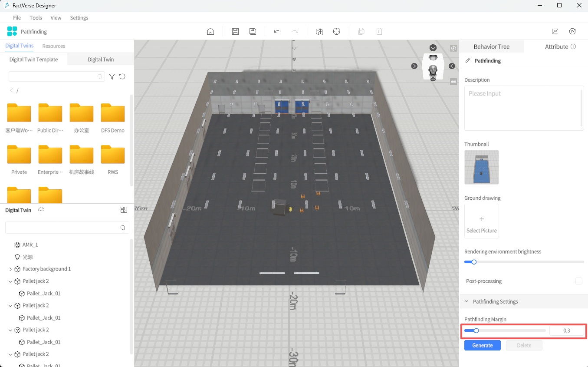Image resolution: width=588 pixels, height=367 pixels.
Task: Collapse the Pathfinding Settings section
Action: (x=466, y=301)
